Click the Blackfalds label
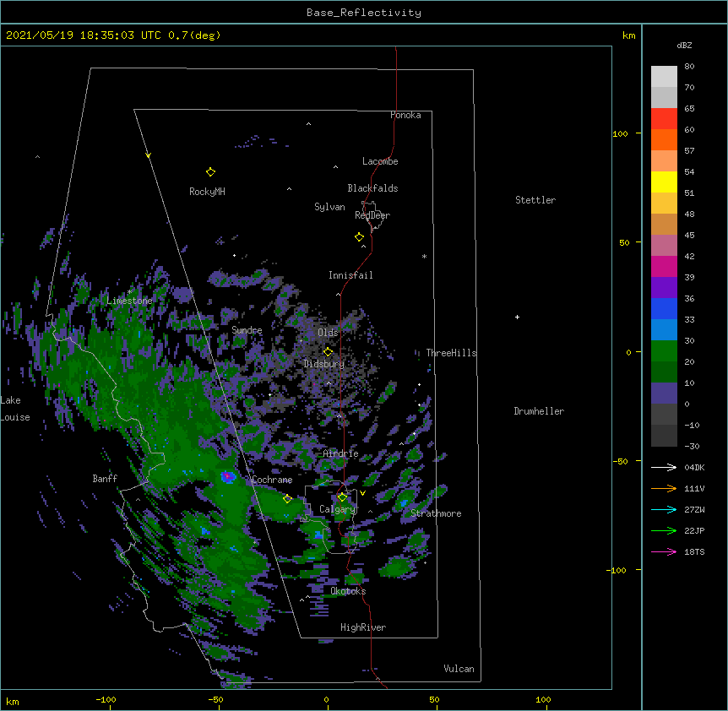 click(x=372, y=188)
